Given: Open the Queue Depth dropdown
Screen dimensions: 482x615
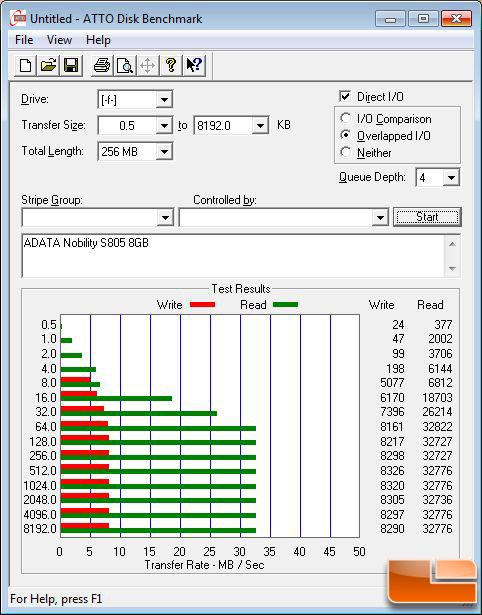Looking at the screenshot, I should click(451, 178).
